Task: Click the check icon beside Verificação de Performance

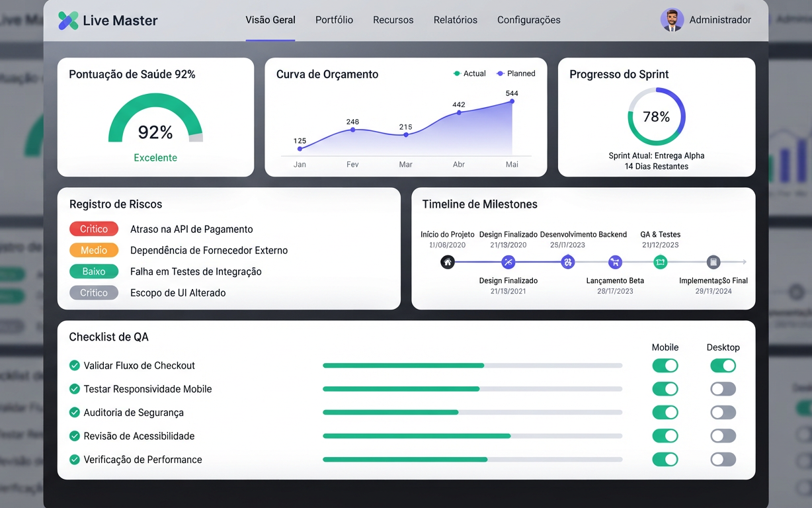Action: [x=75, y=459]
